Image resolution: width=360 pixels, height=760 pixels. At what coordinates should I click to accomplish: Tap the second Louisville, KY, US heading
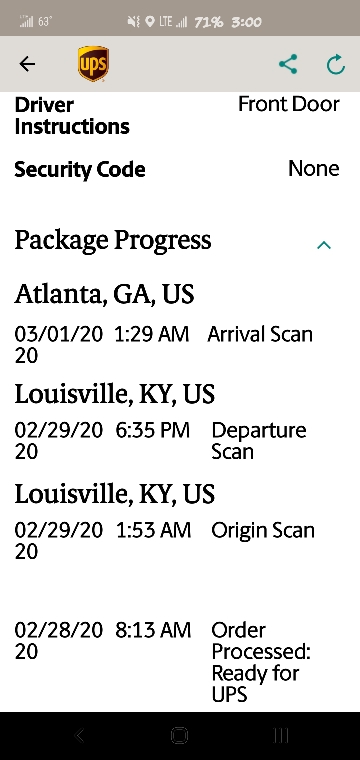click(x=114, y=493)
